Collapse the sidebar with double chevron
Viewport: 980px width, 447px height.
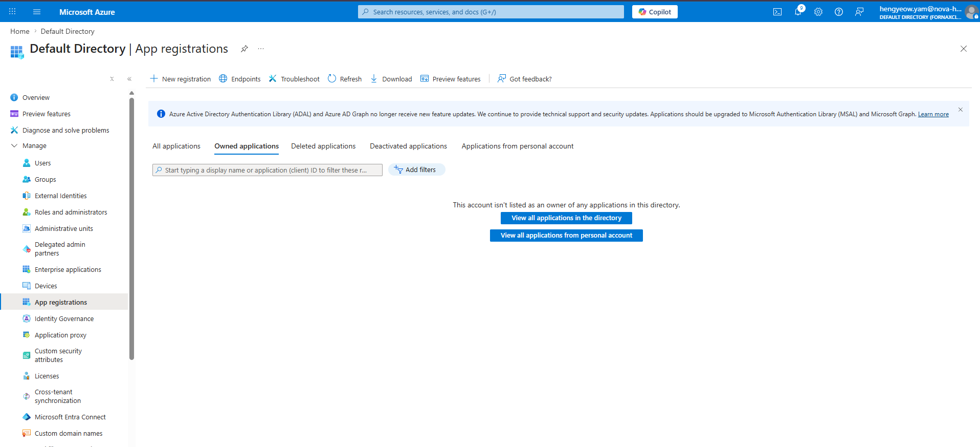tap(129, 79)
